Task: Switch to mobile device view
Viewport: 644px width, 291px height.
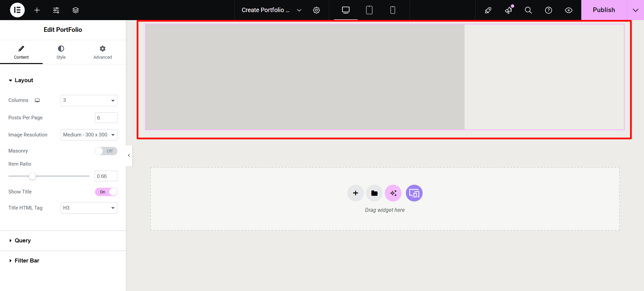Action: pos(393,10)
